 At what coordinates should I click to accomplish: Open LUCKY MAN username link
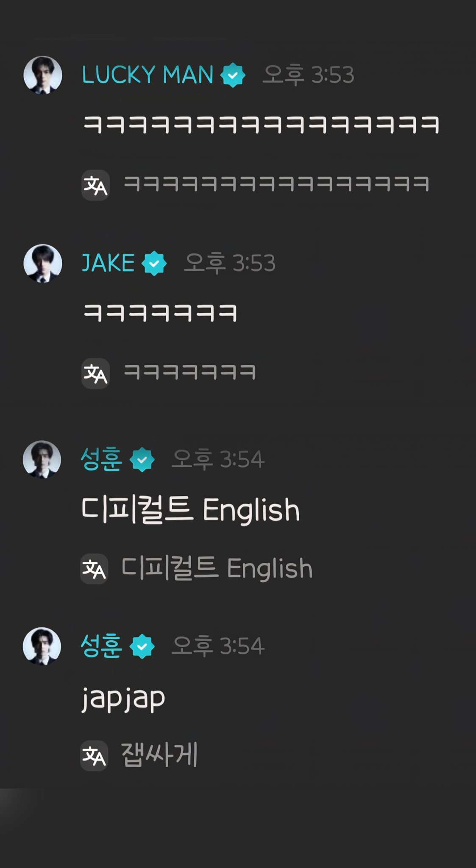148,75
